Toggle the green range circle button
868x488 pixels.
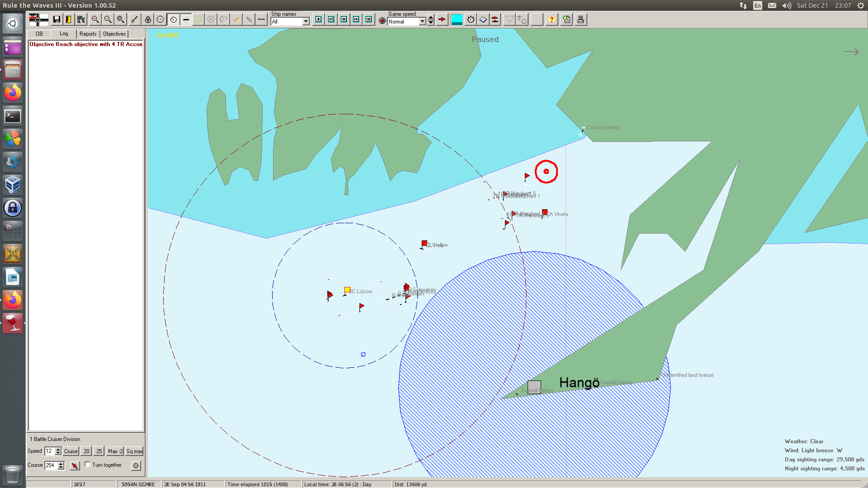pos(198,19)
